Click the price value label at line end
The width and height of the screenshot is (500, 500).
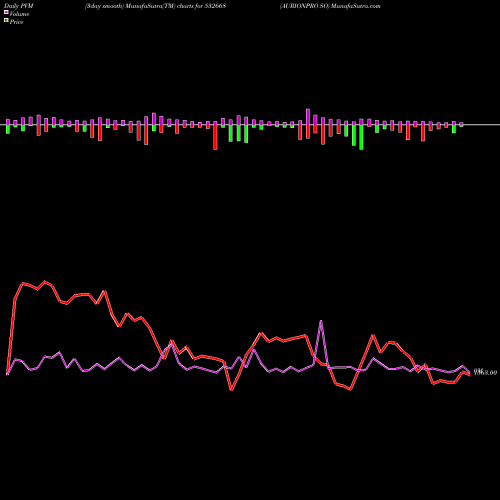point(485,372)
